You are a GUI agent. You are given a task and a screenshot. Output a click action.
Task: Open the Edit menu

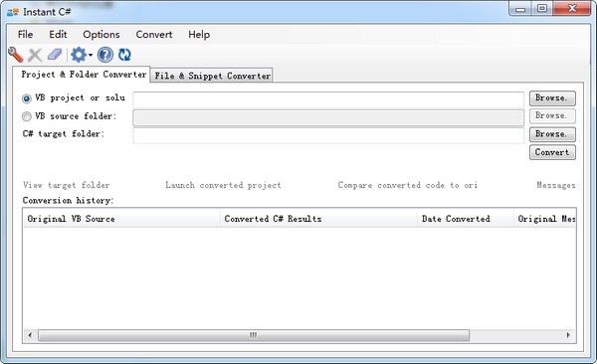58,34
